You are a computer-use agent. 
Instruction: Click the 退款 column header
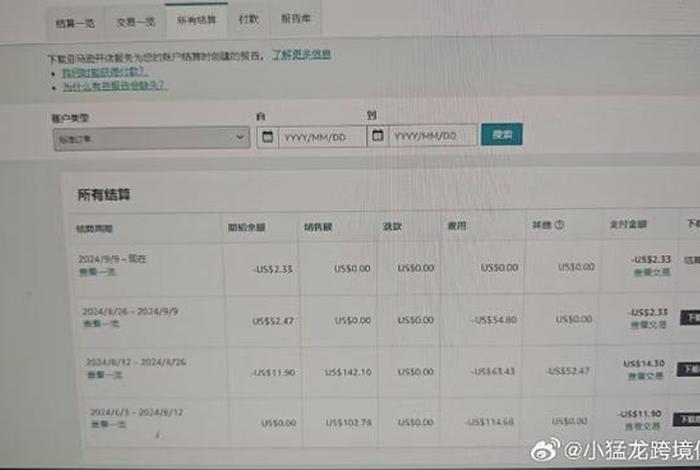pos(392,226)
